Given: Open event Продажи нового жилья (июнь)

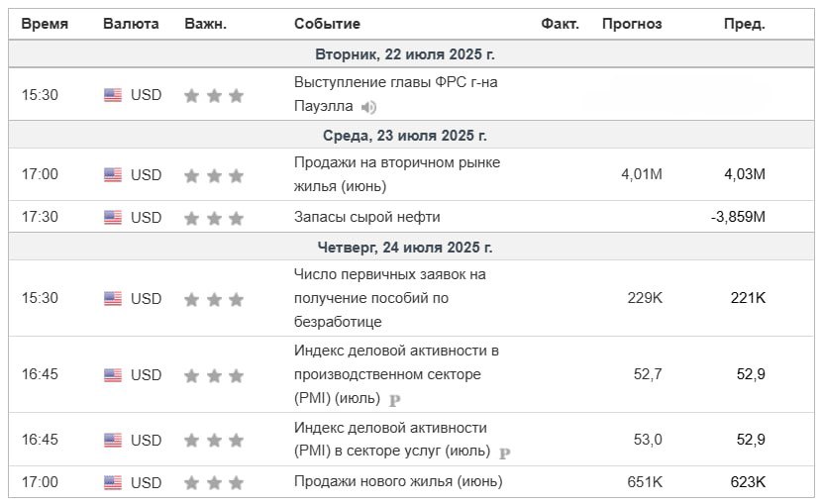Looking at the screenshot, I should click(x=398, y=481).
